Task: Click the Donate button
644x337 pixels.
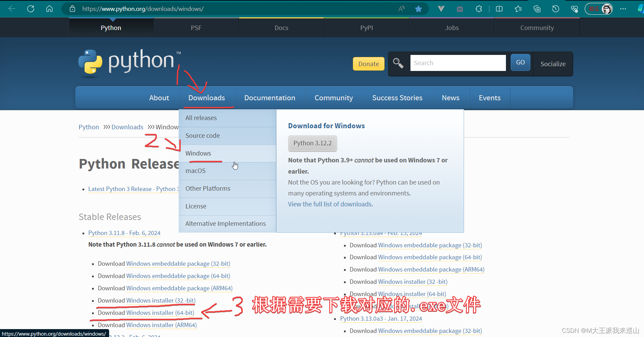Action: pos(369,64)
